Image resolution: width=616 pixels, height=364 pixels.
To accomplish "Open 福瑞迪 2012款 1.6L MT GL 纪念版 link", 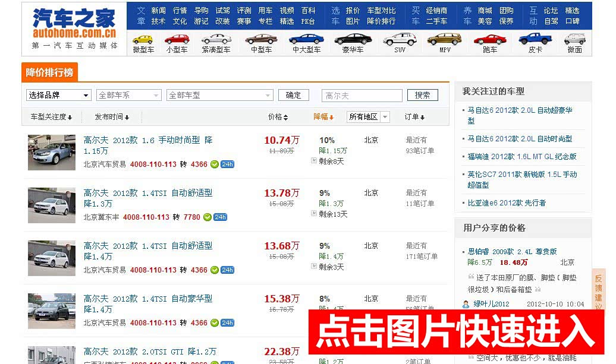I will pos(522,157).
